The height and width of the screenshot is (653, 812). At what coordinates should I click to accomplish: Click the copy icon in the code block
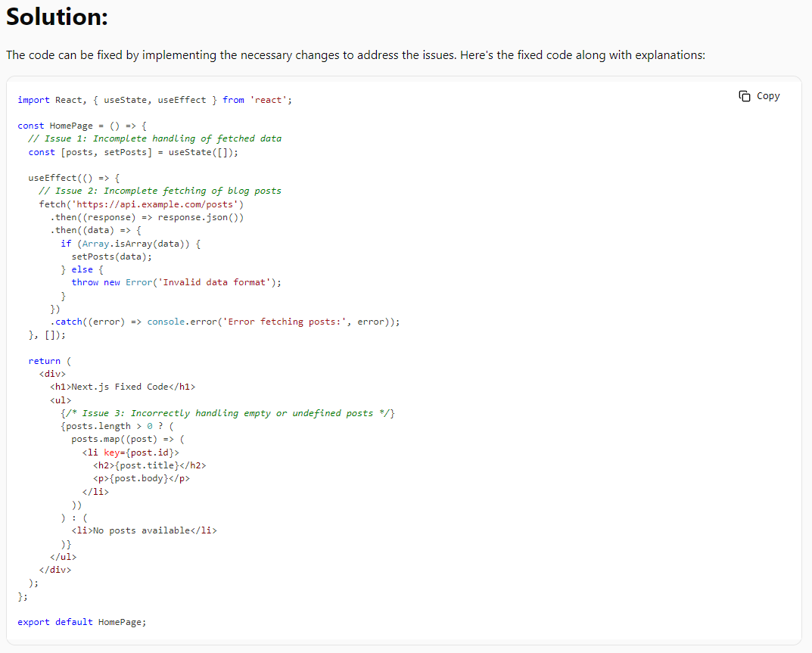click(745, 96)
